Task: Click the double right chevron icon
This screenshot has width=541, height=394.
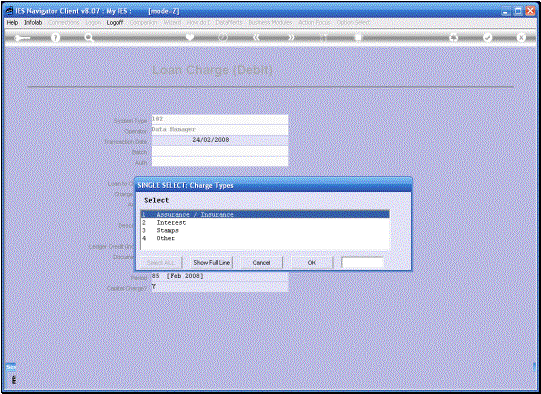Action: point(291,37)
